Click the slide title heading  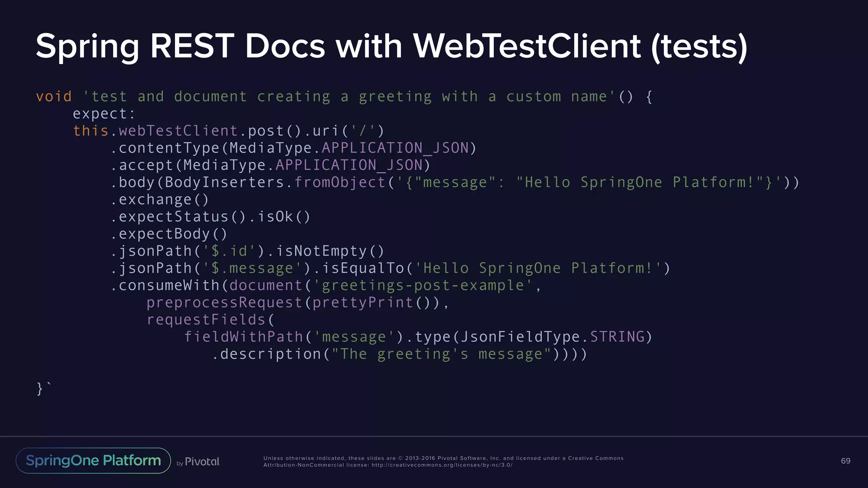coord(392,46)
